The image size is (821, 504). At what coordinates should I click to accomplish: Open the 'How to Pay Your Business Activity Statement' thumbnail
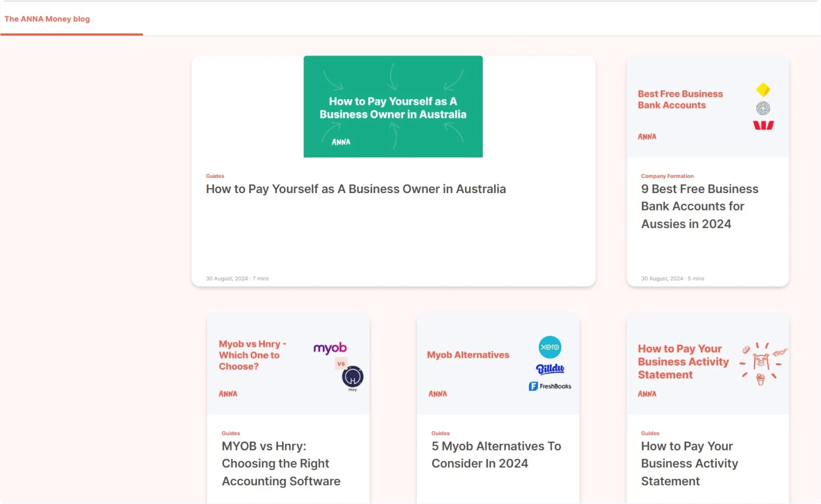(708, 364)
